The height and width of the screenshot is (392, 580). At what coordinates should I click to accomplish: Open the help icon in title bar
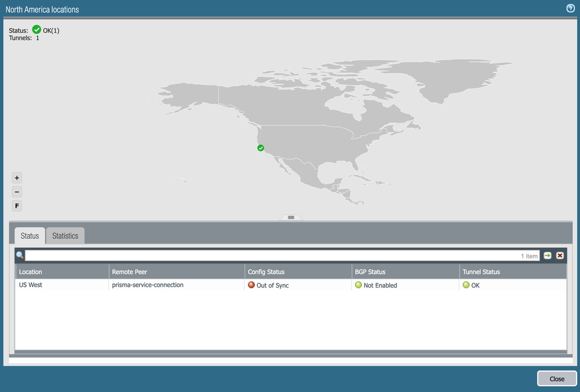coord(570,9)
